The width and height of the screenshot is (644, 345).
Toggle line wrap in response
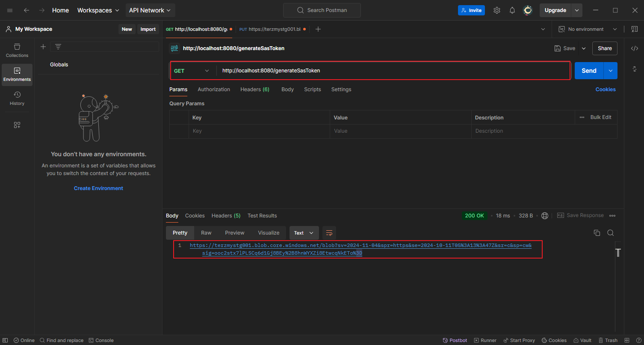click(x=329, y=233)
